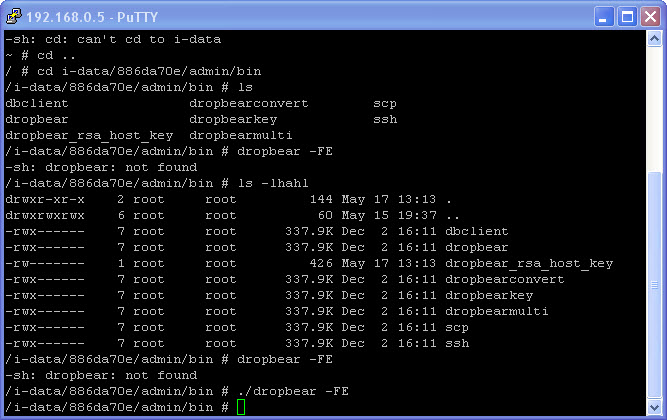Click the scrollbar down arrow
The width and height of the screenshot is (667, 420).
pyautogui.click(x=654, y=407)
